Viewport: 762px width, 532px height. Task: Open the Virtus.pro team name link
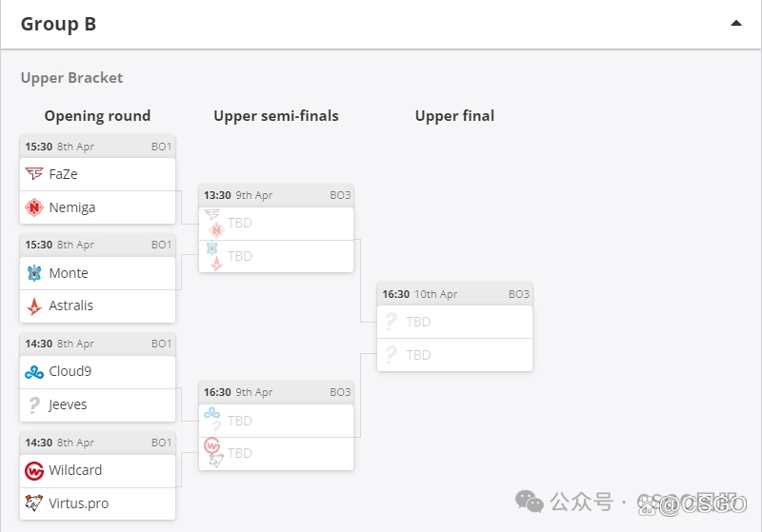[x=78, y=503]
